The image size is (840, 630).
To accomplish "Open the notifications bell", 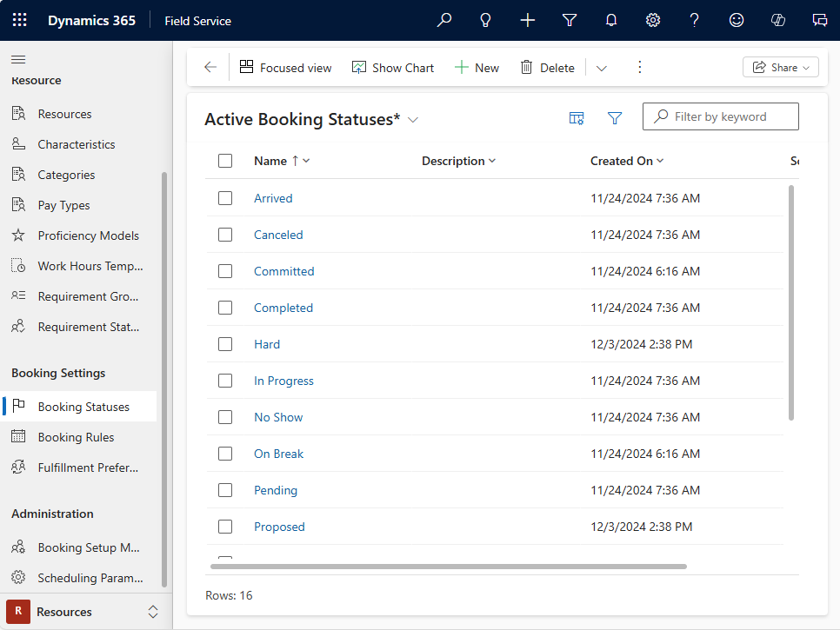I will (x=611, y=20).
